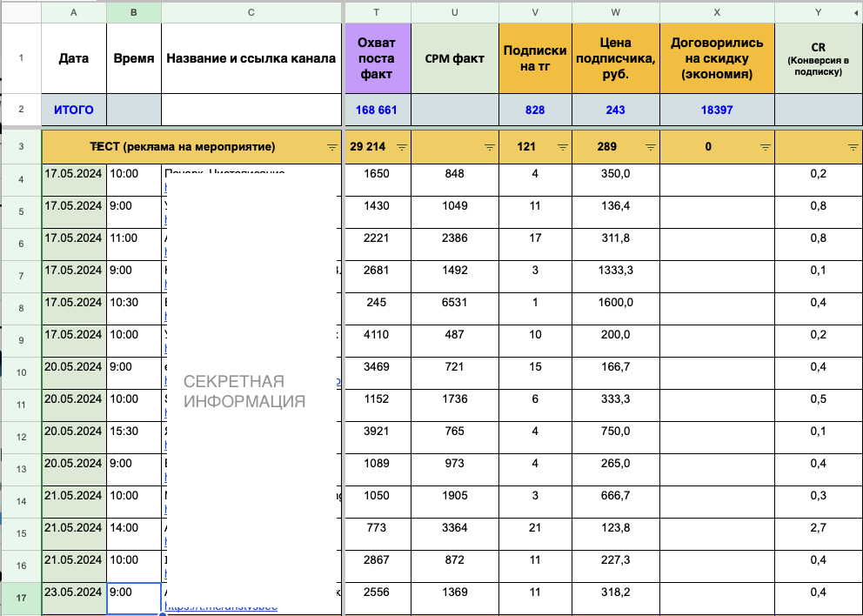The image size is (863, 616).
Task: Select reach cell 3921
Action: [x=377, y=438]
